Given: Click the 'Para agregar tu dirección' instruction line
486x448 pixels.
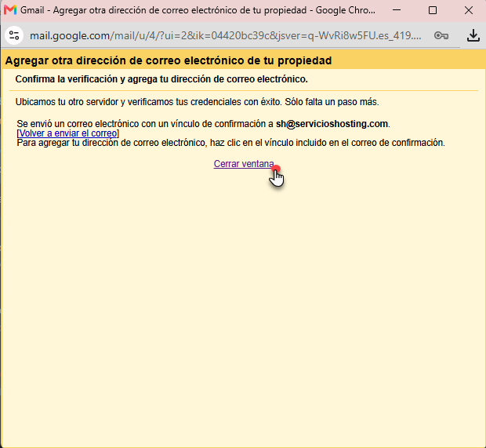Looking at the screenshot, I should click(231, 143).
